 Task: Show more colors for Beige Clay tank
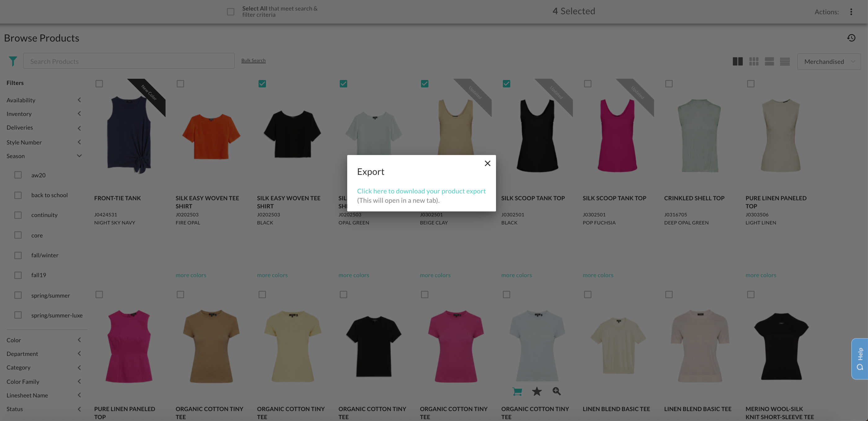435,275
